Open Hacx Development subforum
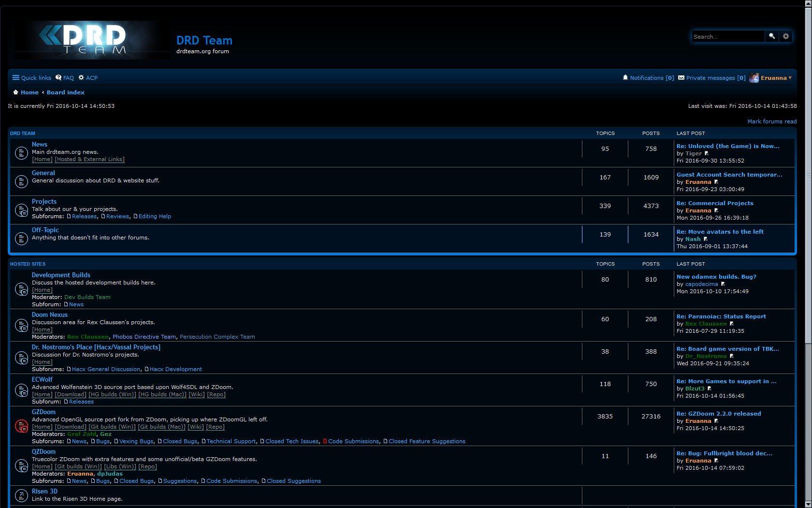Viewport: 812px width, 508px height. (175, 369)
